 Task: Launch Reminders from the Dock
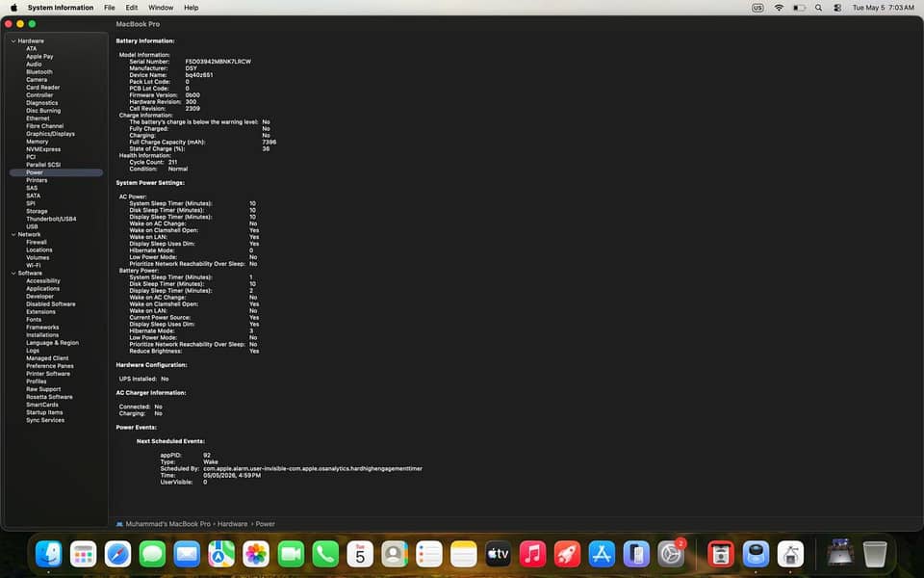(429, 555)
